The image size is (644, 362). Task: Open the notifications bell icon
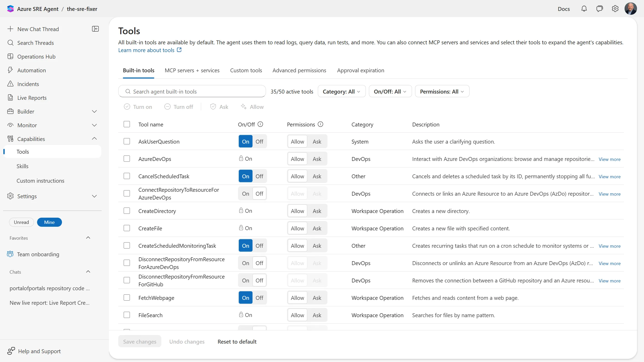point(584,9)
